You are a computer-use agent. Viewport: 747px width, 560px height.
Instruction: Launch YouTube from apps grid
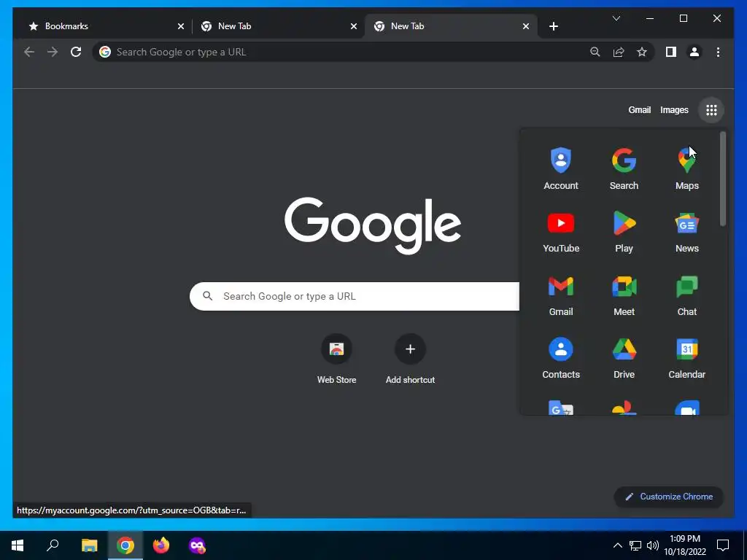[561, 232]
